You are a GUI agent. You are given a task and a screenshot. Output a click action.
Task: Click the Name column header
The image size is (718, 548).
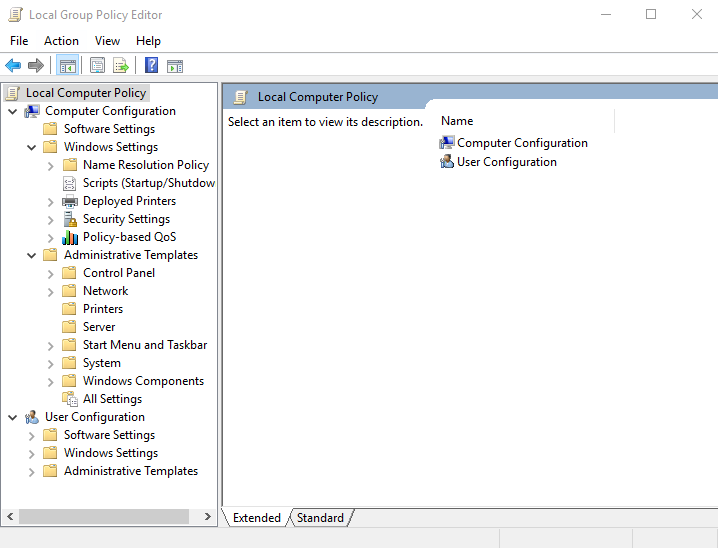tap(457, 121)
